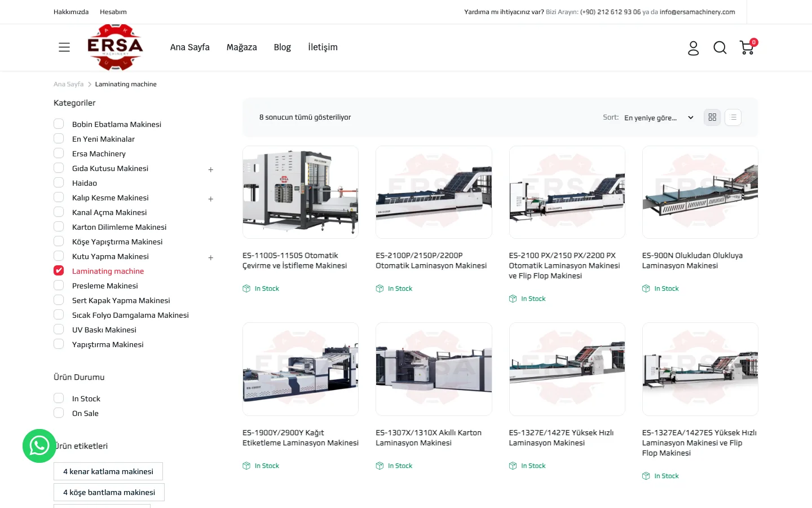Click the search magnifier icon
This screenshot has width=812, height=508.
tap(720, 48)
